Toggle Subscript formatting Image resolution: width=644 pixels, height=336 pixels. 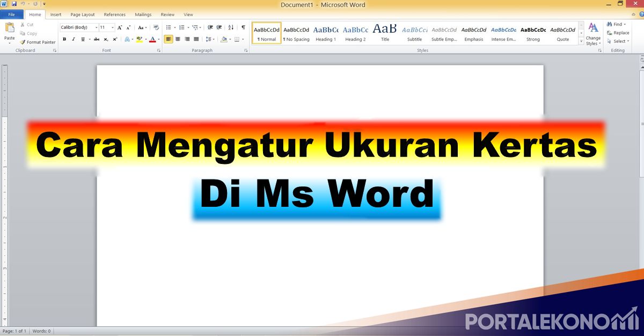click(x=106, y=39)
